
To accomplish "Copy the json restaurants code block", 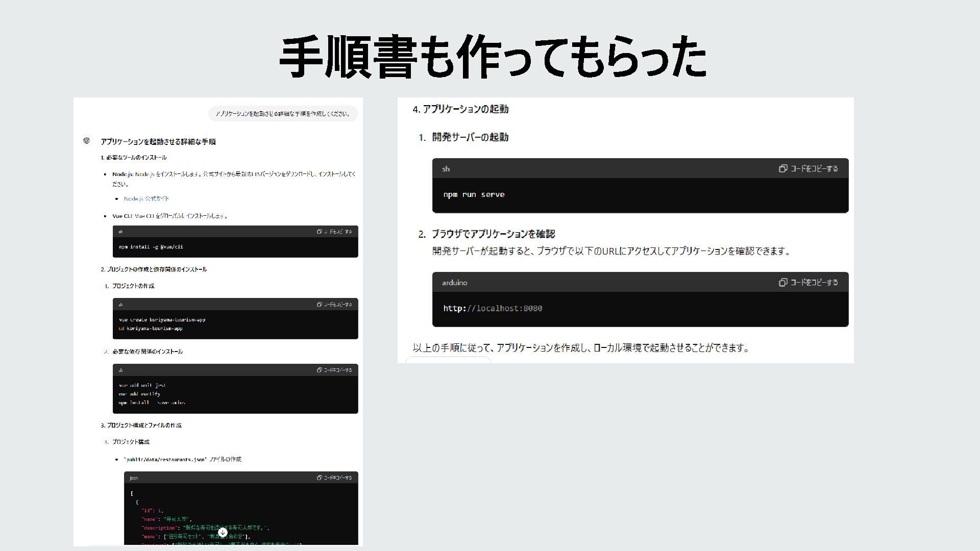I will (x=334, y=478).
